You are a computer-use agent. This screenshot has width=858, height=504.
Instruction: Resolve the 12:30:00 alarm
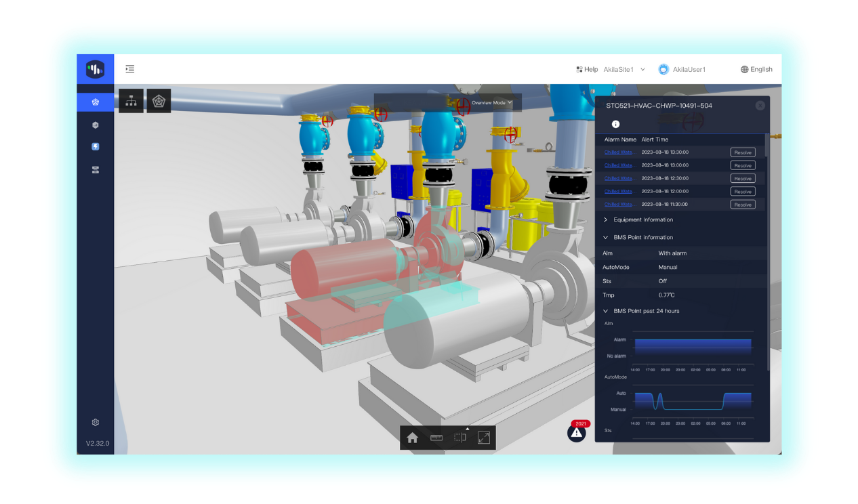click(743, 178)
